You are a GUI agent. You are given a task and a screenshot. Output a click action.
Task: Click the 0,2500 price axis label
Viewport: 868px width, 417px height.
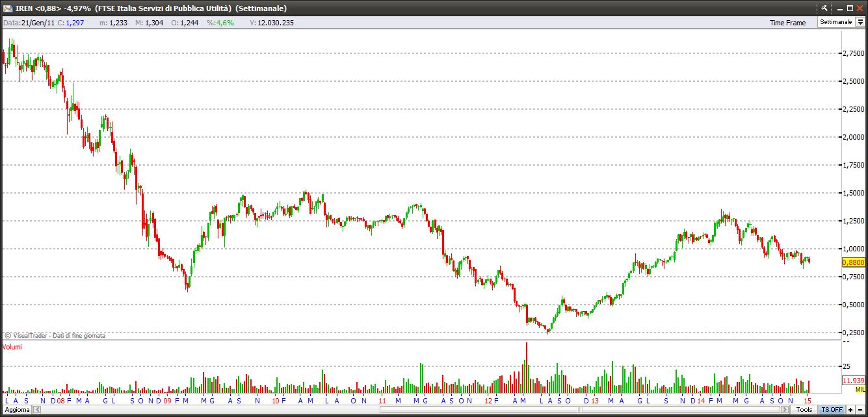point(853,333)
